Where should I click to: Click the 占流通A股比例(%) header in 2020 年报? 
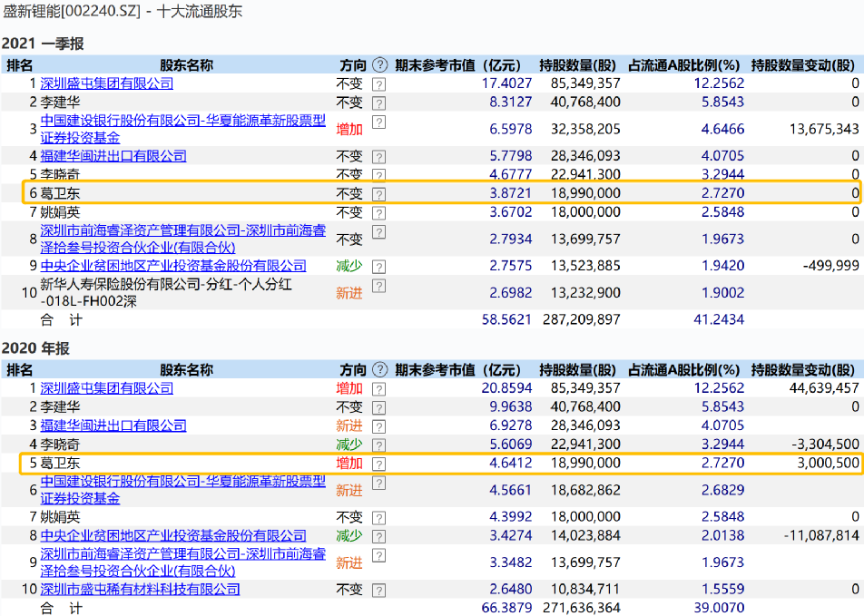[x=685, y=370]
